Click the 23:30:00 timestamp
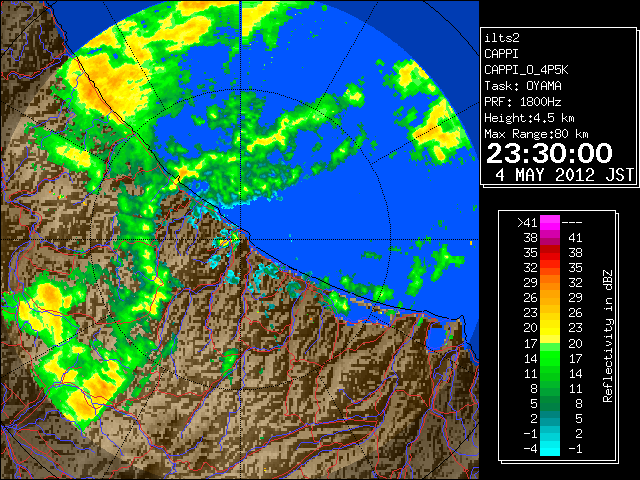Screen dimensions: 640x480 coord(549,153)
